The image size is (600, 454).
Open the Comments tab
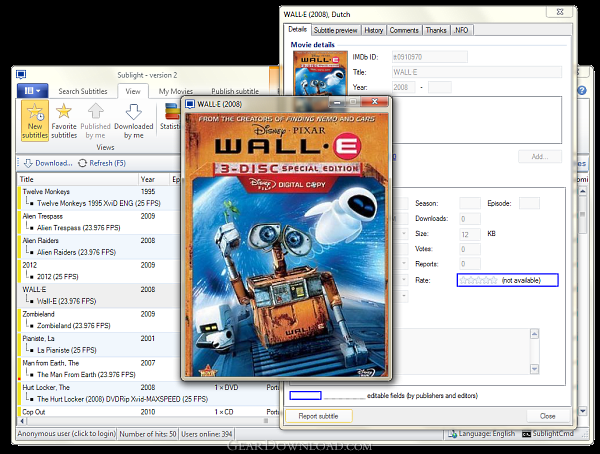click(x=404, y=30)
